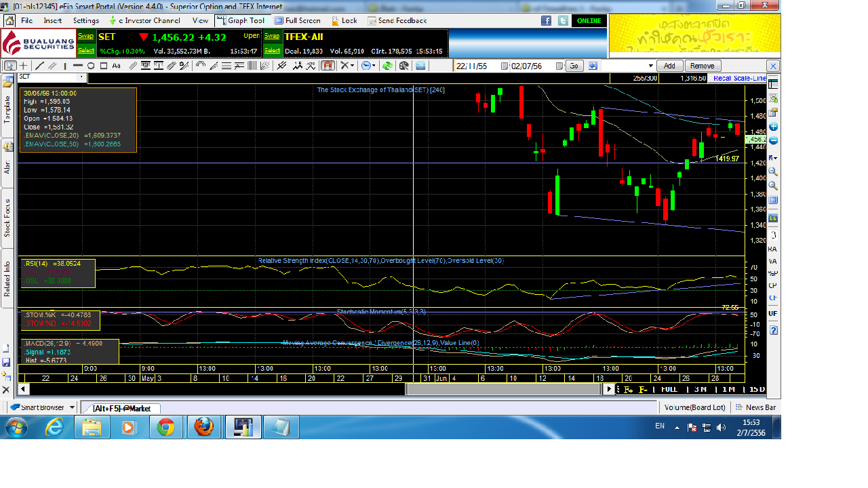Open the Twitter link icon
Viewport: 868px width, 488px height.
pos(563,20)
